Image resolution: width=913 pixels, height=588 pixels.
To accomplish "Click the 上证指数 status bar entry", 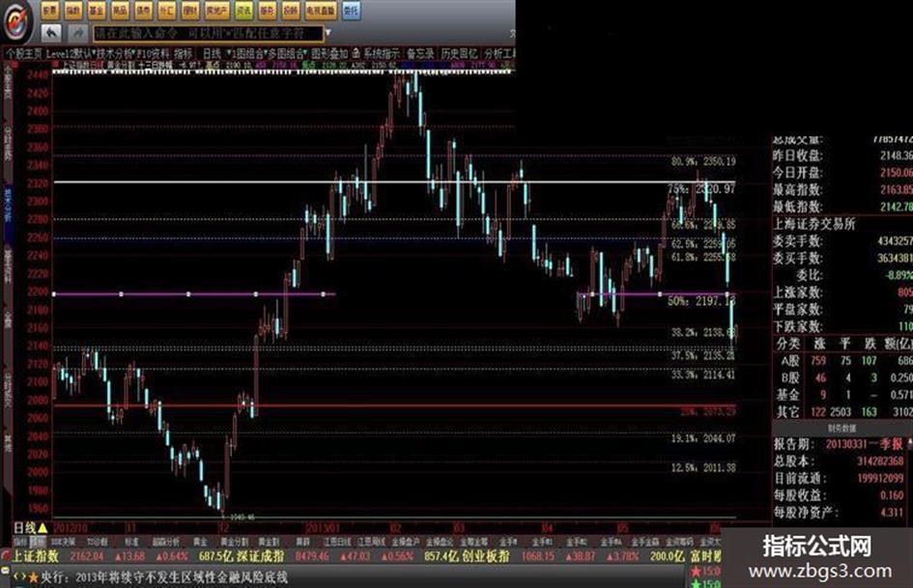I will click(x=36, y=556).
